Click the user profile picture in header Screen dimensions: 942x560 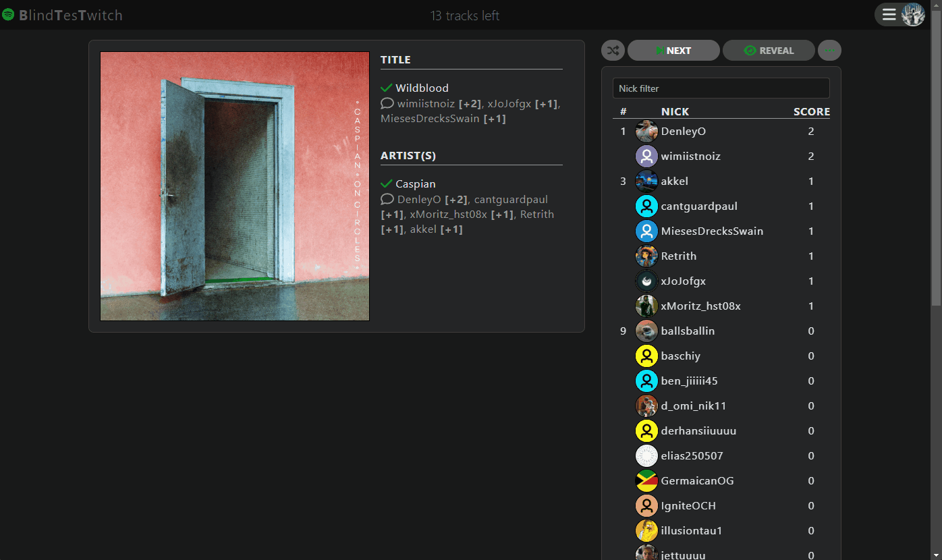tap(913, 14)
